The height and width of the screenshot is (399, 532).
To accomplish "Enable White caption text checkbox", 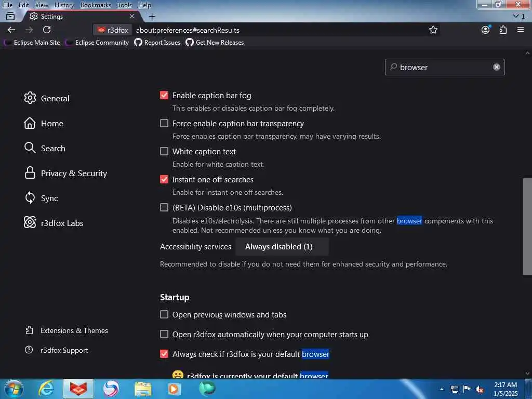I will coord(164,151).
